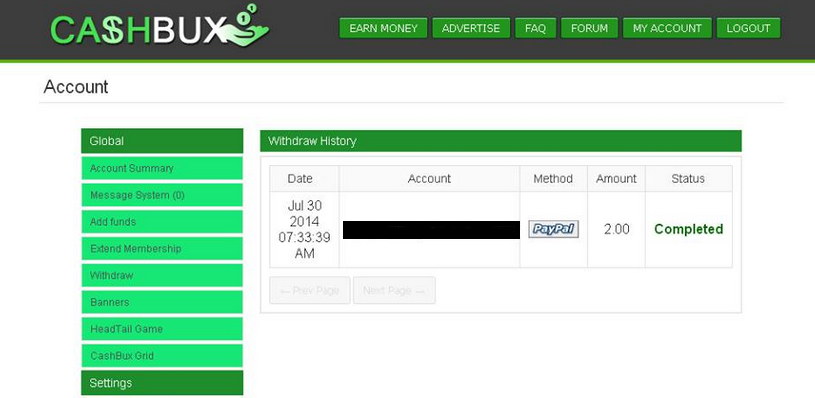Go to the Advertise section

tap(471, 28)
